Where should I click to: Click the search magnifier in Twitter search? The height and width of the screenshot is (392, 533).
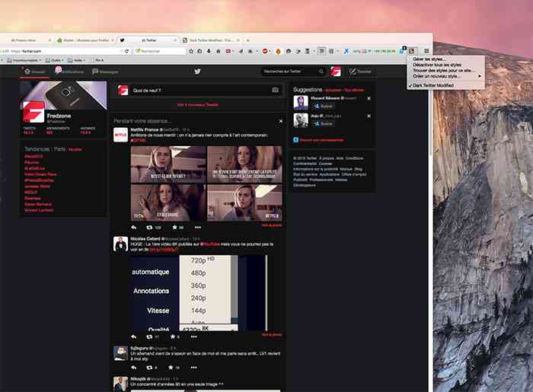point(321,72)
